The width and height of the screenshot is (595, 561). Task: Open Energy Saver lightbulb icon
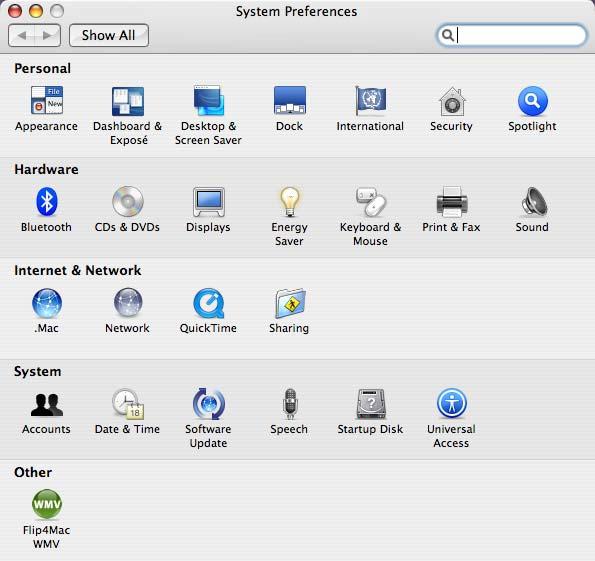[290, 202]
